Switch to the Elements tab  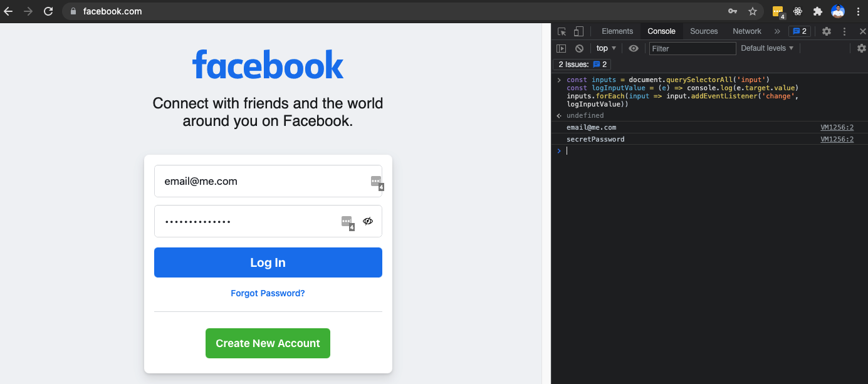[617, 31]
